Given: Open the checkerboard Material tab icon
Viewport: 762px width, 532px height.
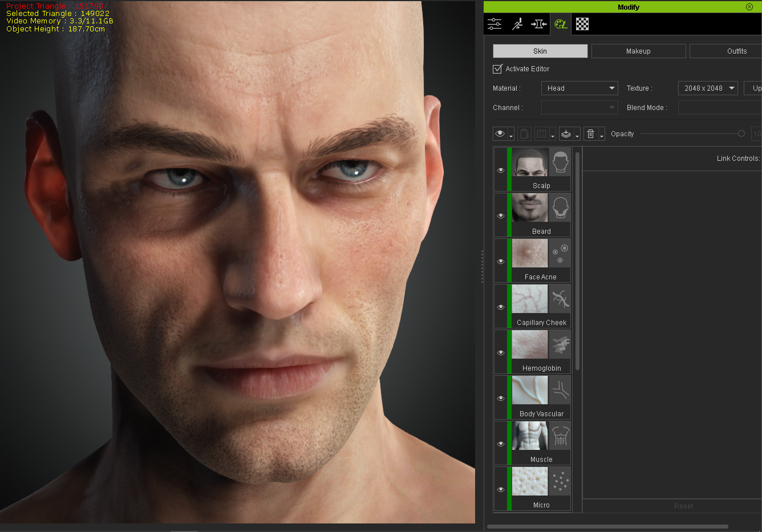Looking at the screenshot, I should coord(582,24).
